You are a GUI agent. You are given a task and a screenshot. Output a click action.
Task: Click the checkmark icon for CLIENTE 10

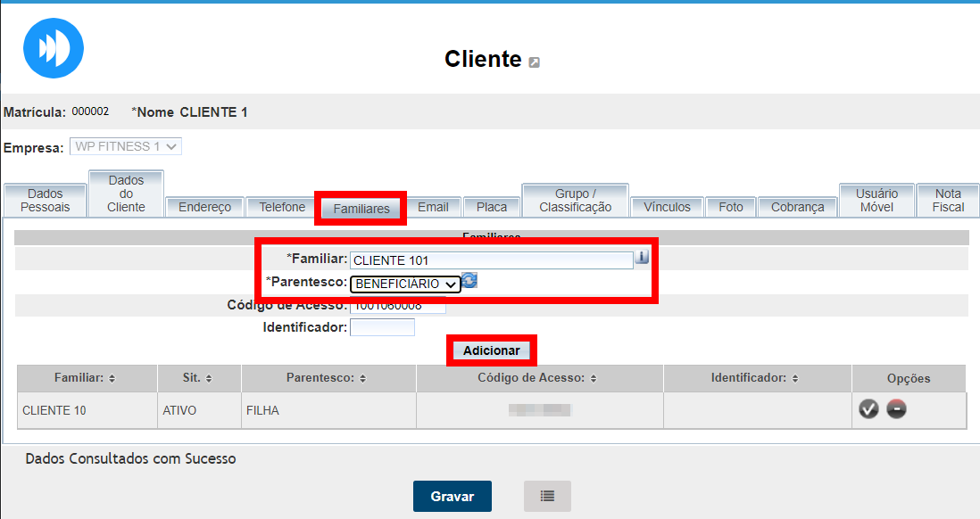(x=868, y=409)
